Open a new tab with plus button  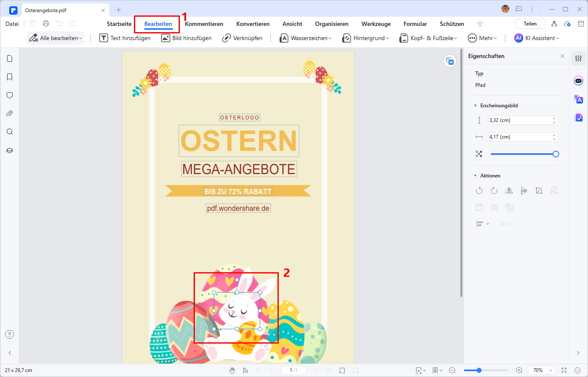tap(119, 10)
